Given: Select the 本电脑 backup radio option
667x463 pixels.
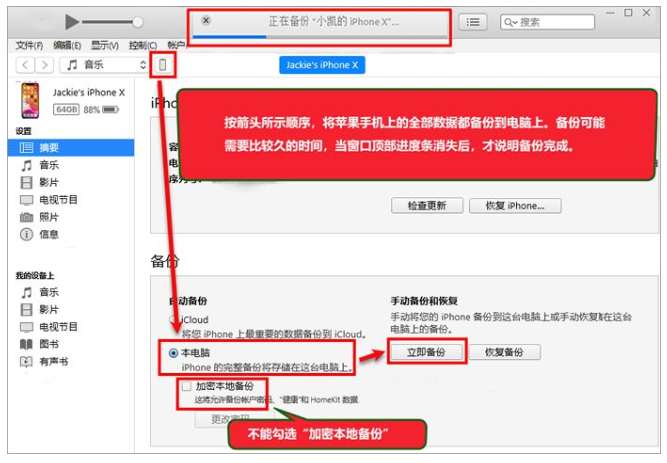Looking at the screenshot, I should [x=174, y=353].
